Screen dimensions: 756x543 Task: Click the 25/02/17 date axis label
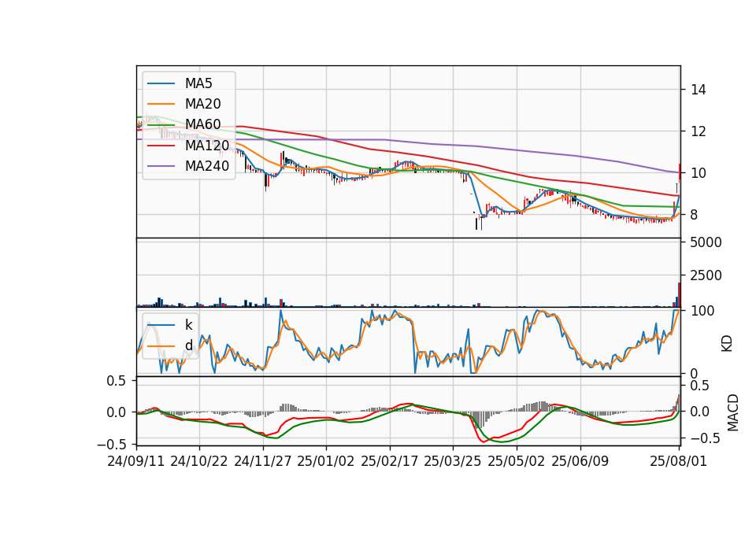[x=390, y=461]
